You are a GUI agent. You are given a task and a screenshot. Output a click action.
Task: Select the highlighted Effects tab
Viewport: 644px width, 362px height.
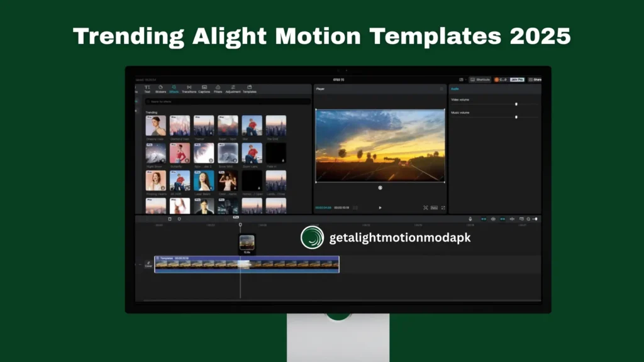pos(174,89)
